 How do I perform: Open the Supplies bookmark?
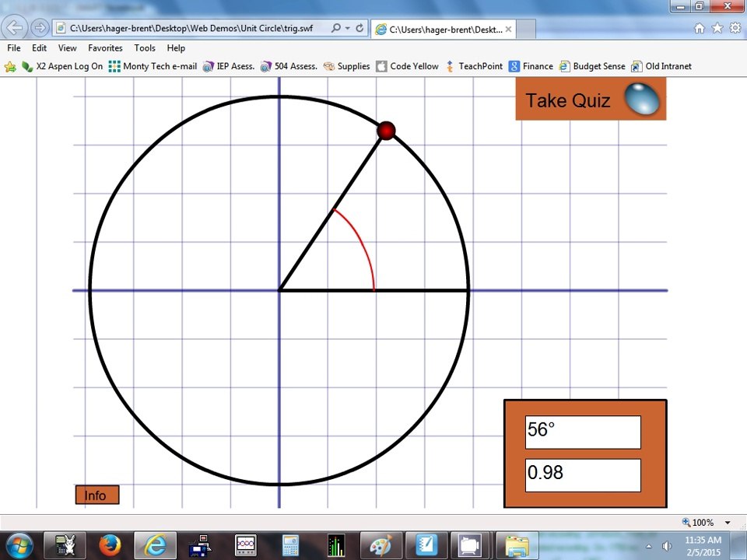346,67
